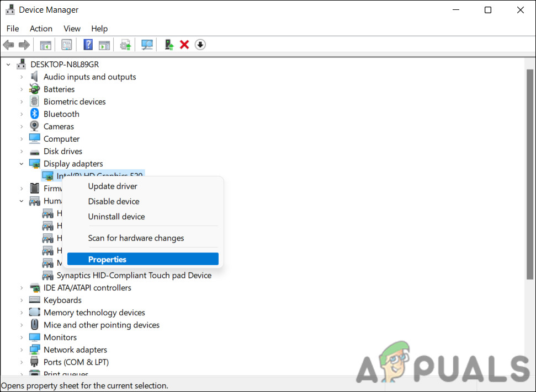Click the red X Uninstall device icon

[x=184, y=45]
